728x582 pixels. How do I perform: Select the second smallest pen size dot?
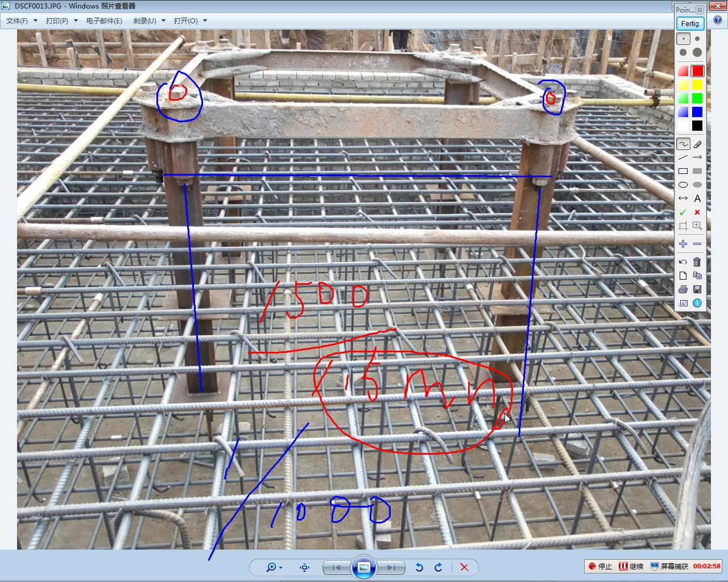(x=697, y=39)
